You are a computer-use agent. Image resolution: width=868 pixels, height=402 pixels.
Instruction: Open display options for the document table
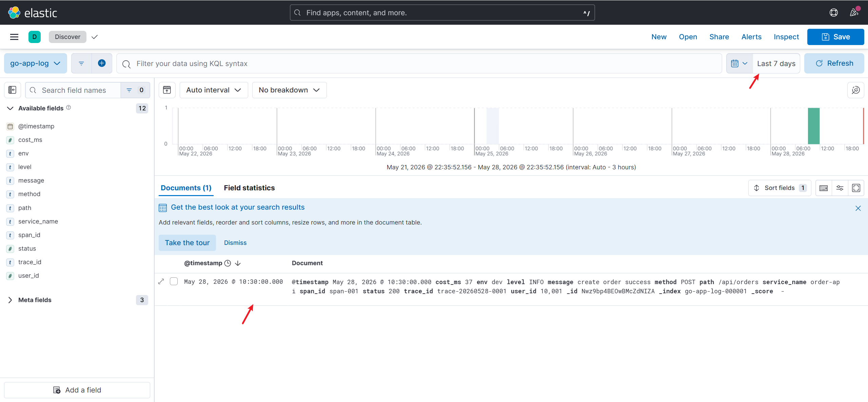pos(840,188)
